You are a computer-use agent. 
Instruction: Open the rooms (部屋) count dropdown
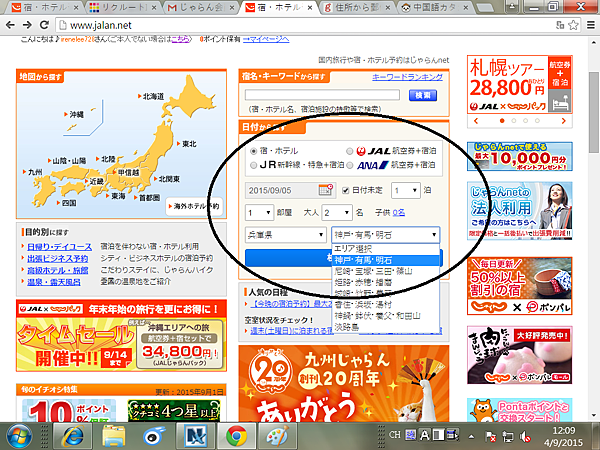[x=259, y=212]
